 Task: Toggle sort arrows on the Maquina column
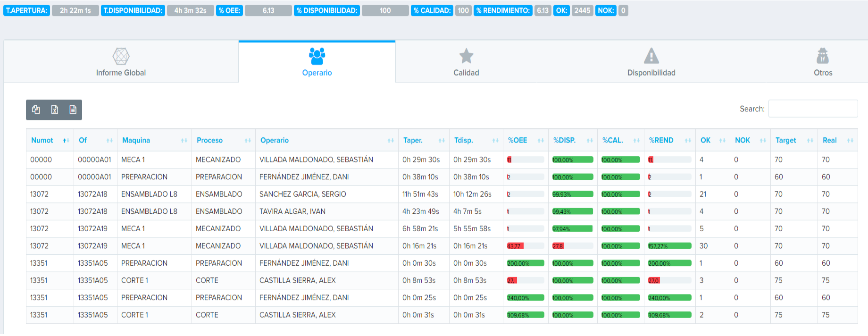[184, 141]
